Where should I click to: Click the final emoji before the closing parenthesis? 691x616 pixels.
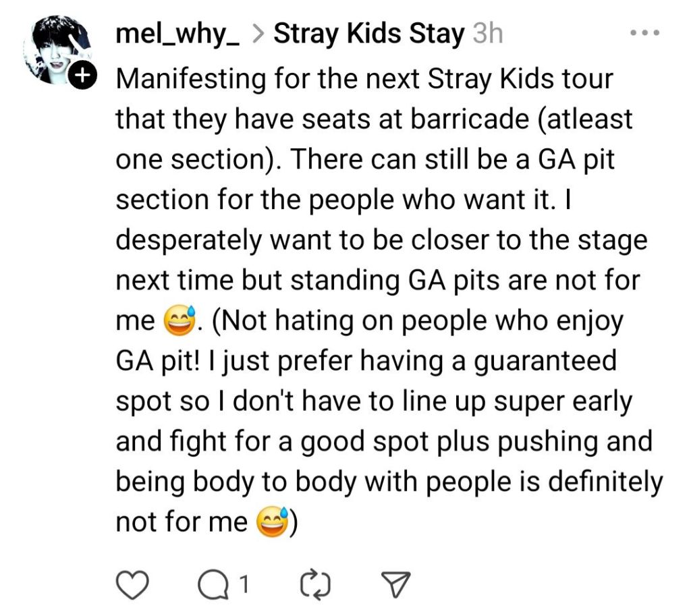click(273, 522)
